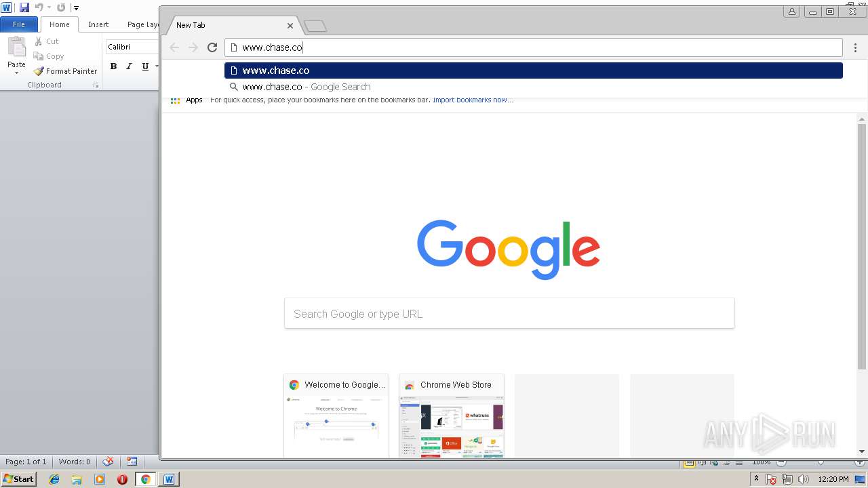The width and height of the screenshot is (868, 488).
Task: Click the Undo arrow in Word's quick access toolbar
Action: [x=39, y=7]
